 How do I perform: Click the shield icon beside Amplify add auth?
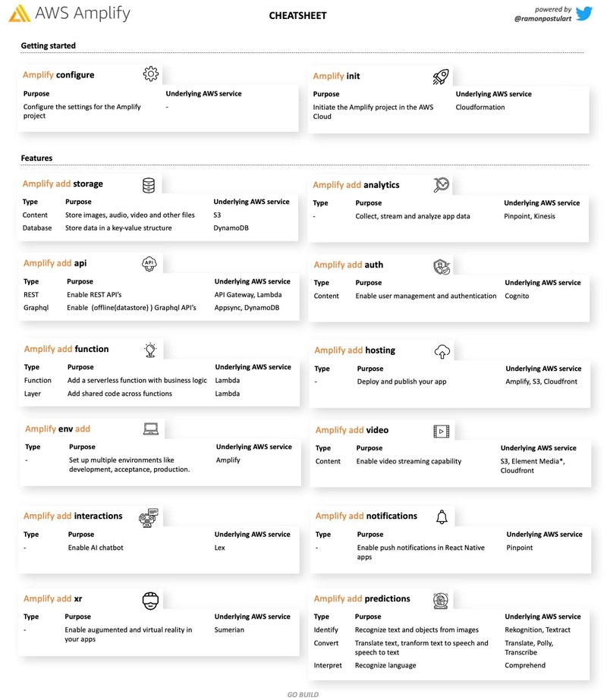pyautogui.click(x=442, y=265)
